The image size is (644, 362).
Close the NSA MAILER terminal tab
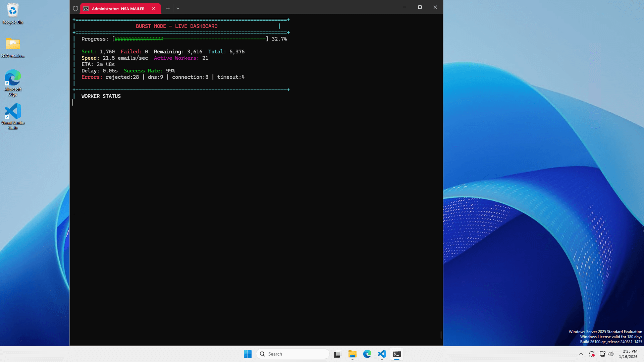point(154,8)
